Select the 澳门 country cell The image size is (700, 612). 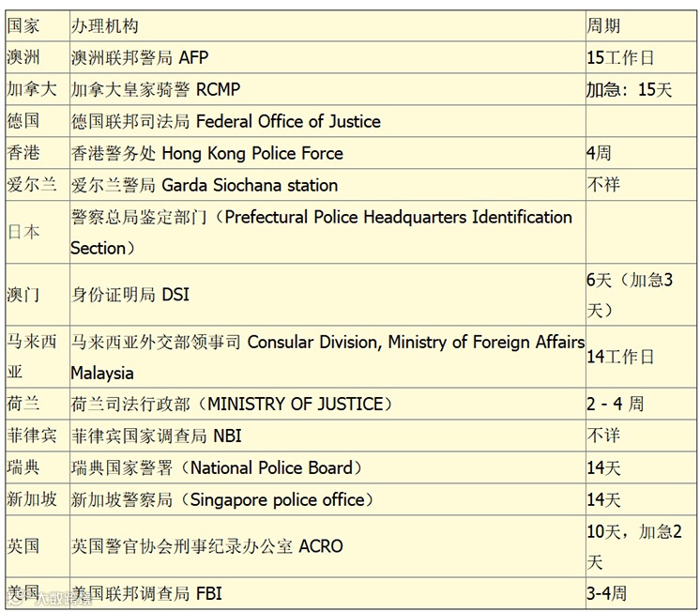click(38, 295)
